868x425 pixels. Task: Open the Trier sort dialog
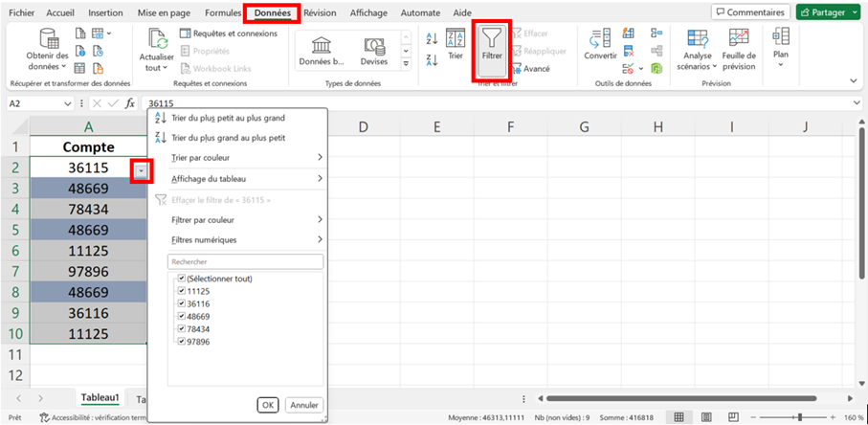point(456,44)
